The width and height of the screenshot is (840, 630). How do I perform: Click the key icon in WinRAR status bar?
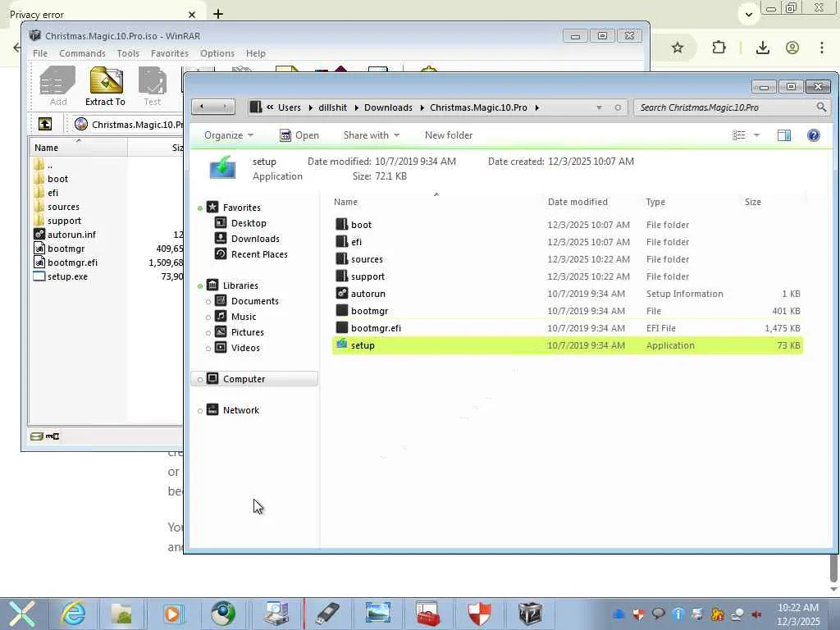[52, 436]
